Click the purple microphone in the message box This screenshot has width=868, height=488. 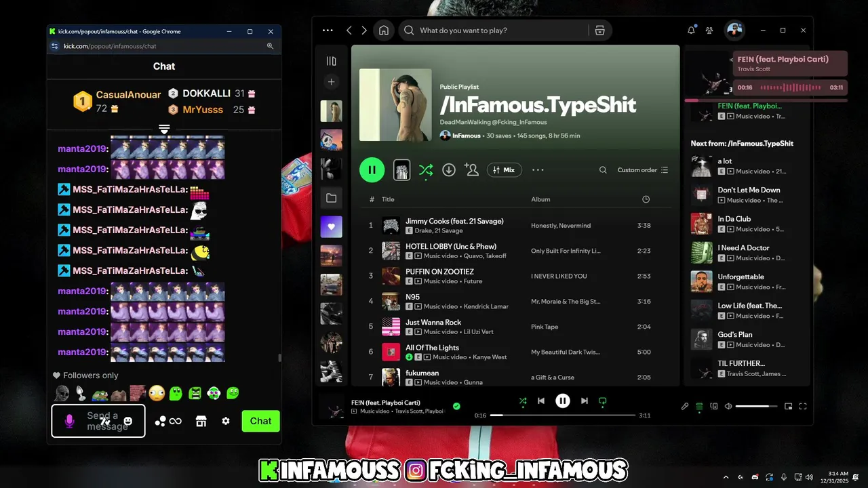tap(69, 421)
